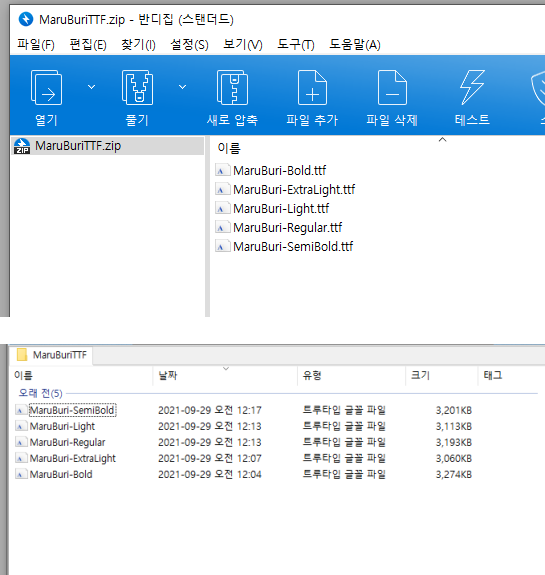The height and width of the screenshot is (575, 545).
Task: Click the date 2021-09-29 오전 12:07
Action: pos(210,458)
